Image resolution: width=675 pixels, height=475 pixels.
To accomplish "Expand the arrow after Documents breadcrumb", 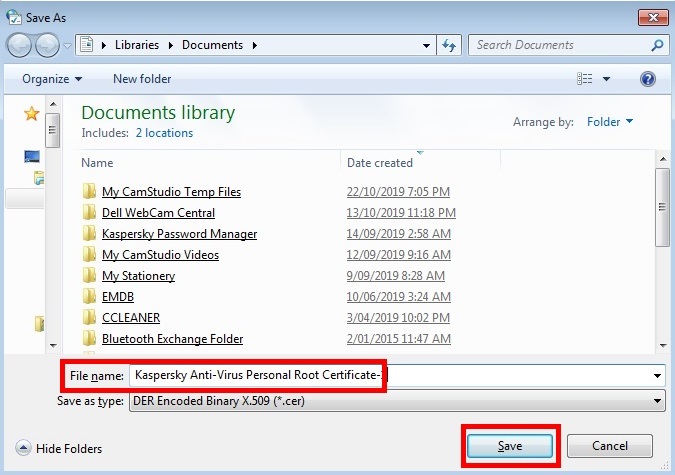I will [x=255, y=45].
